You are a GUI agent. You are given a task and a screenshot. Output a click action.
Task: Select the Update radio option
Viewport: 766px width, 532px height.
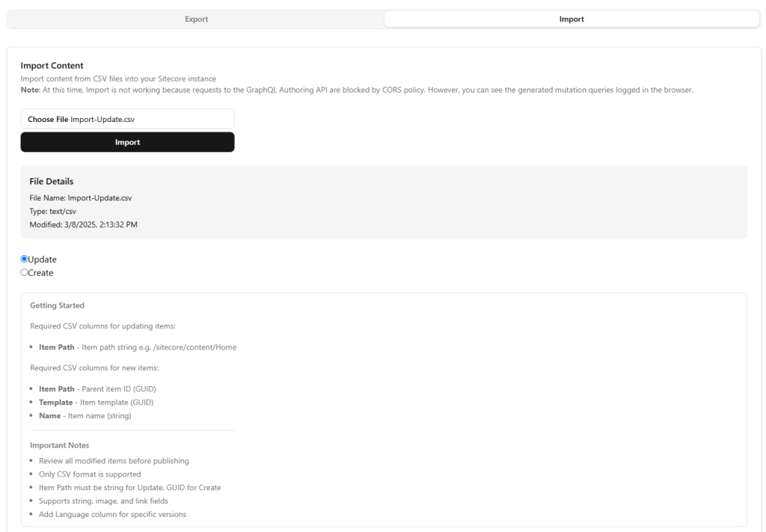(x=25, y=259)
